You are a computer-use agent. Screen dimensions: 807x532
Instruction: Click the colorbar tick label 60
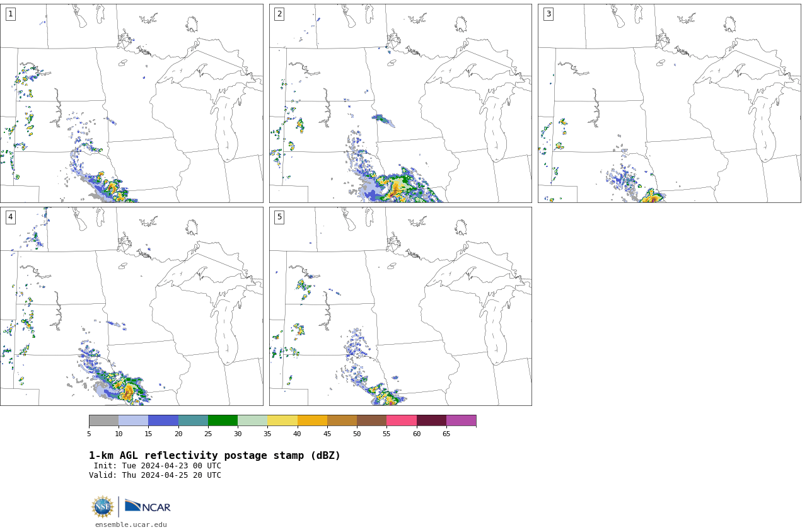pyautogui.click(x=417, y=434)
